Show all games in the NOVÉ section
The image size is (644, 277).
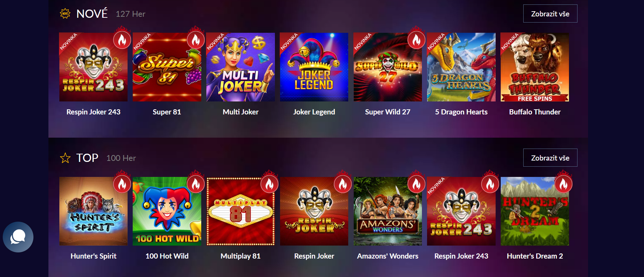[550, 14]
